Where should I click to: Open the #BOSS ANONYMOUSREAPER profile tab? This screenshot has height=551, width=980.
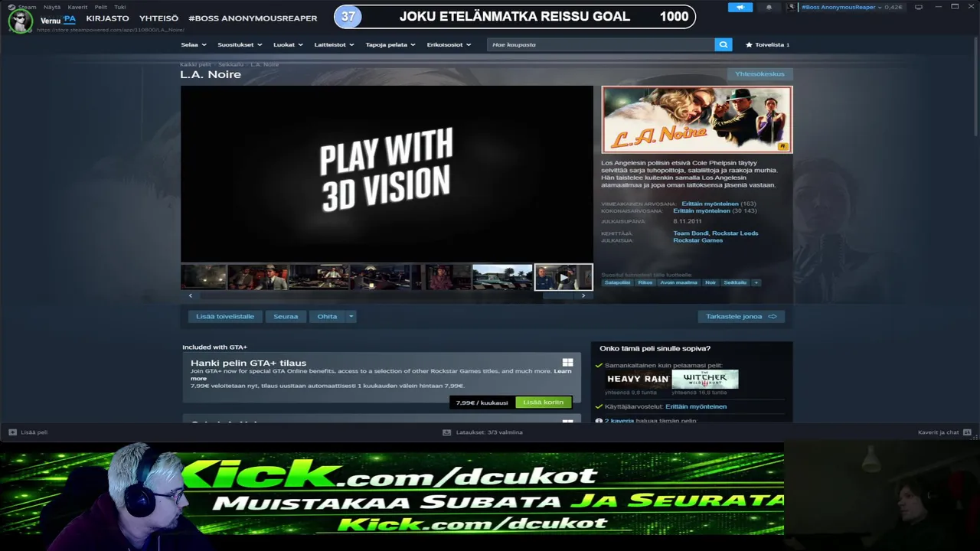pos(253,18)
